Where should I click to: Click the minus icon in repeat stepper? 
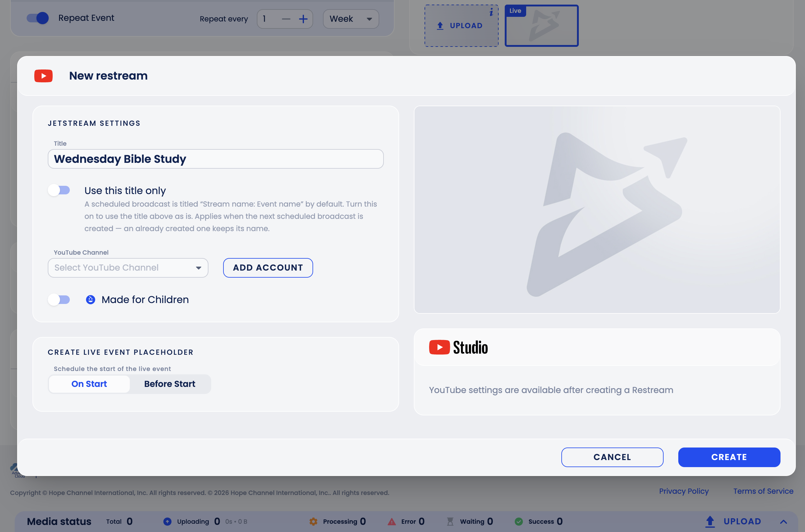(286, 19)
